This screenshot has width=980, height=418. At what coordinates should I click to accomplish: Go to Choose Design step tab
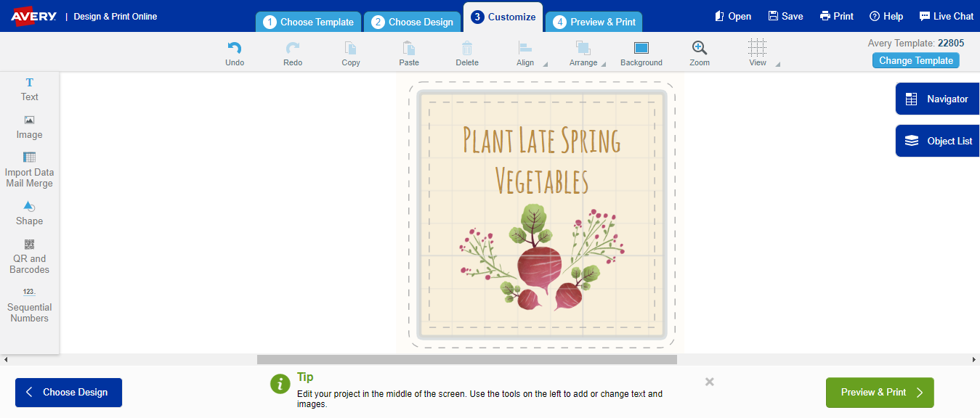(412, 22)
